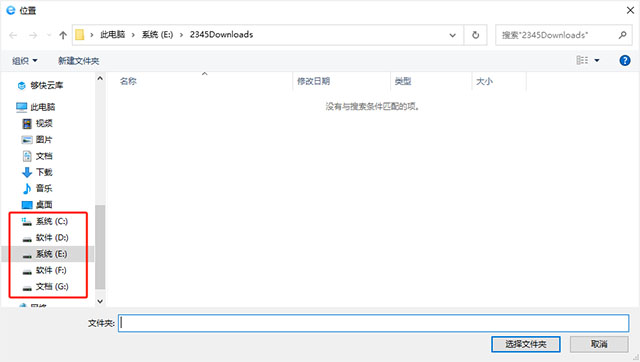Close the 位置 dialog window
Screen dimensions: 640x362
630,10
